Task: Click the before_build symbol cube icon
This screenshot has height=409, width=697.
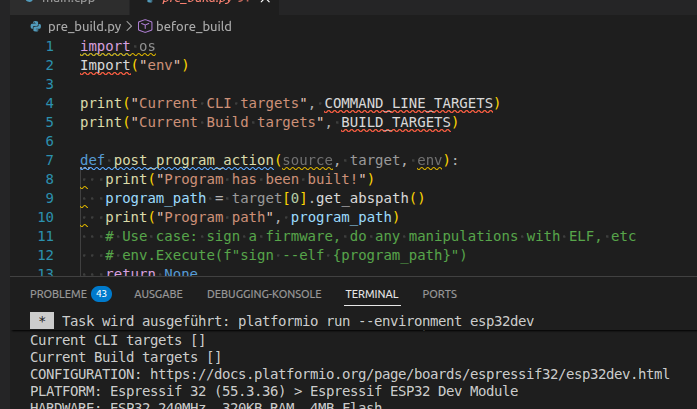Action: 145,27
